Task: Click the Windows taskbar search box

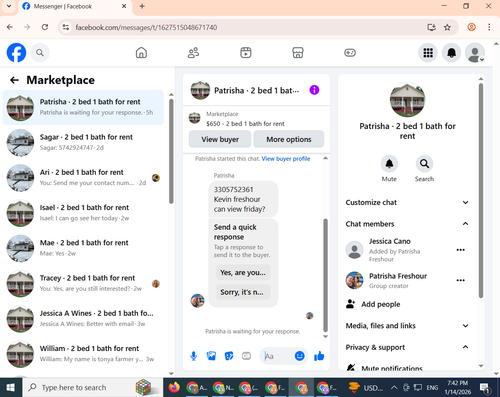Action: pos(92,387)
